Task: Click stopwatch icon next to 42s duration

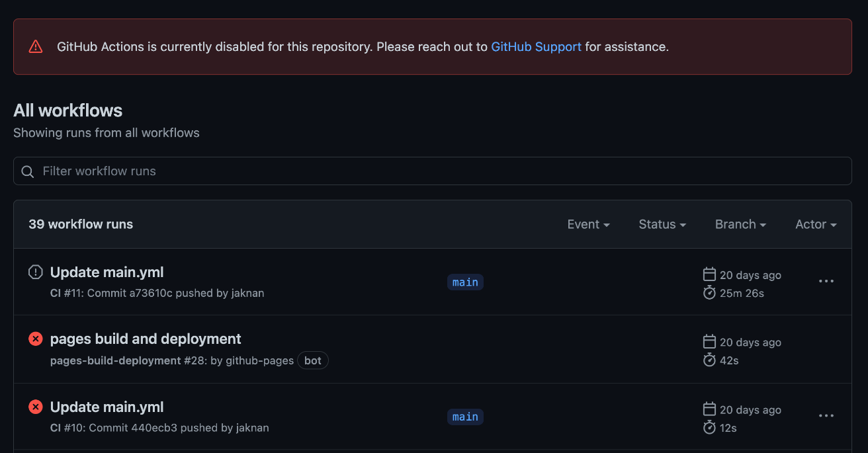Action: (709, 360)
